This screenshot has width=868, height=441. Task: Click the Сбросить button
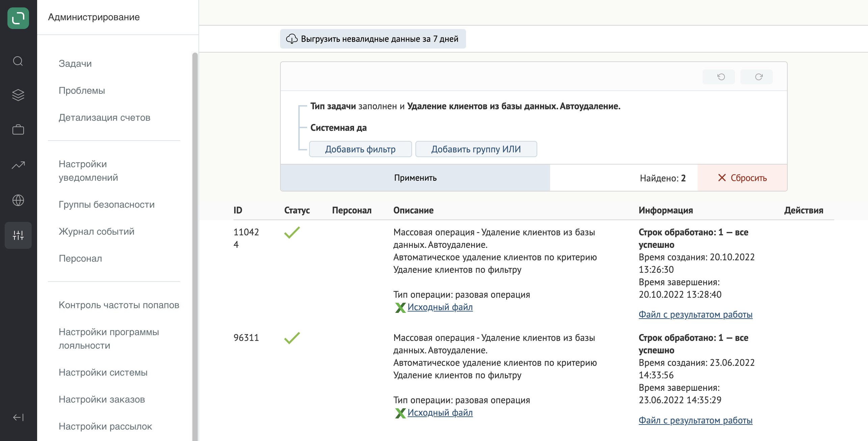pyautogui.click(x=742, y=178)
